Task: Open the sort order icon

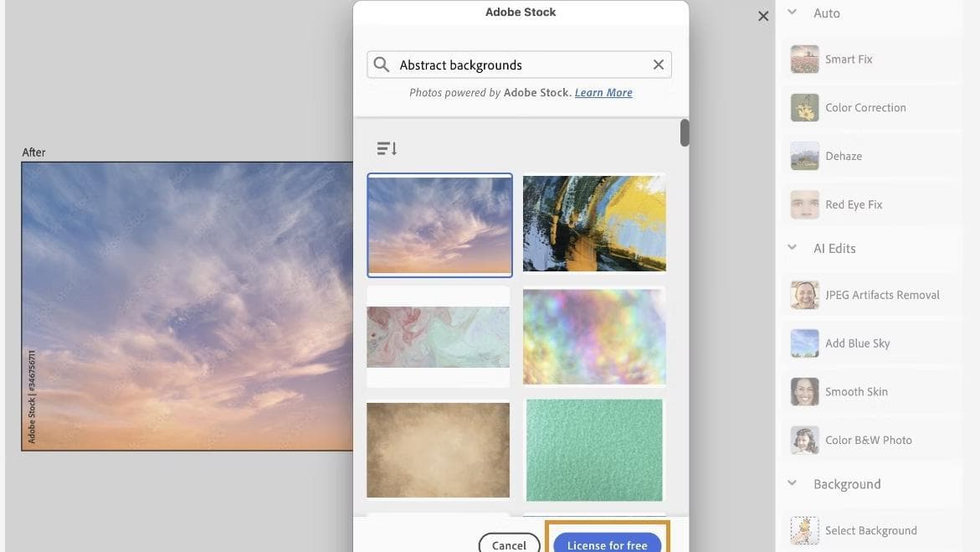Action: click(387, 149)
